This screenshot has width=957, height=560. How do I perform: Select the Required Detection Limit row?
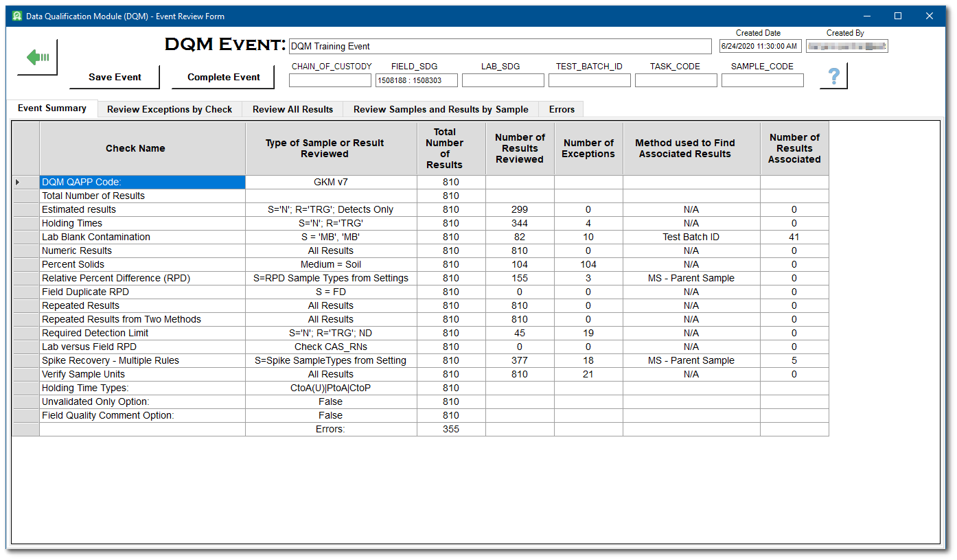coord(420,333)
